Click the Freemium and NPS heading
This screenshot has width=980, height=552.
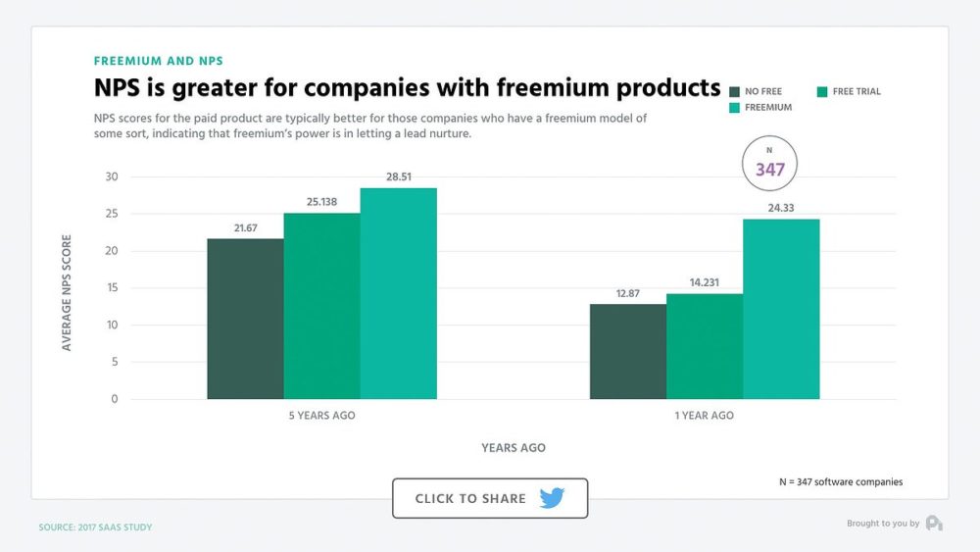(x=158, y=61)
